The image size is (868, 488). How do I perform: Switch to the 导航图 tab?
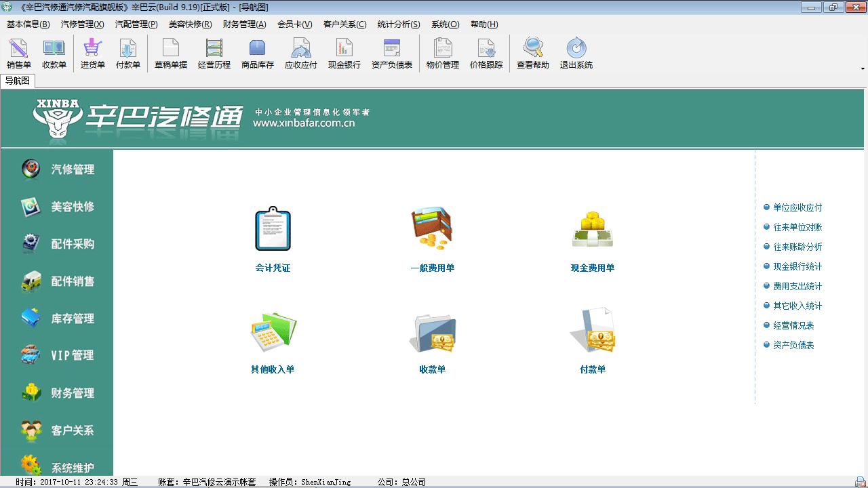pos(18,81)
